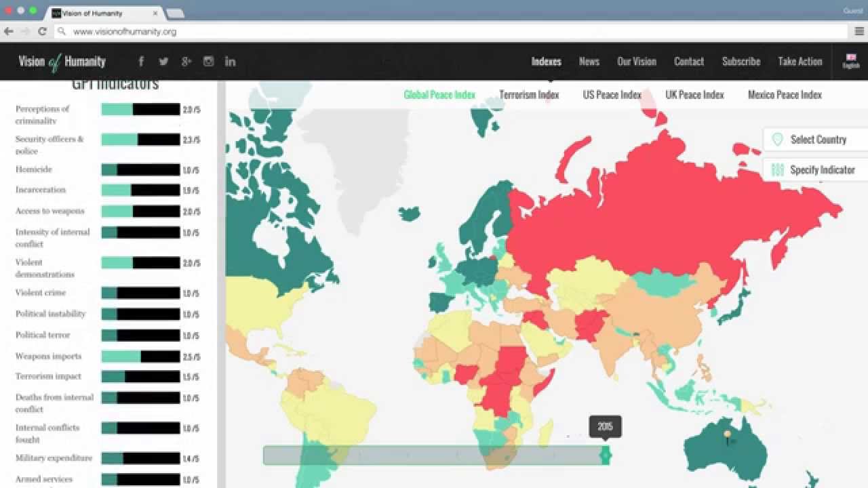Open the Instagram social icon

[x=209, y=62]
